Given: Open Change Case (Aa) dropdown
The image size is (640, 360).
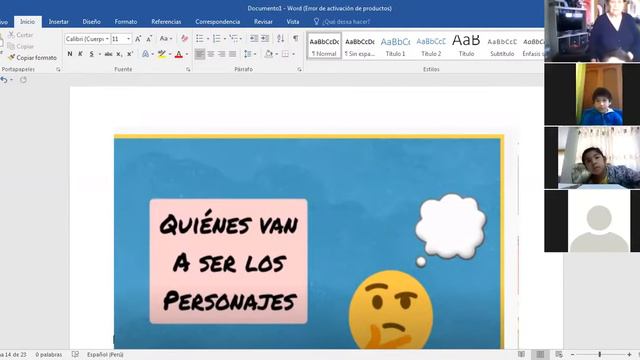Looking at the screenshot, I should tap(165, 39).
